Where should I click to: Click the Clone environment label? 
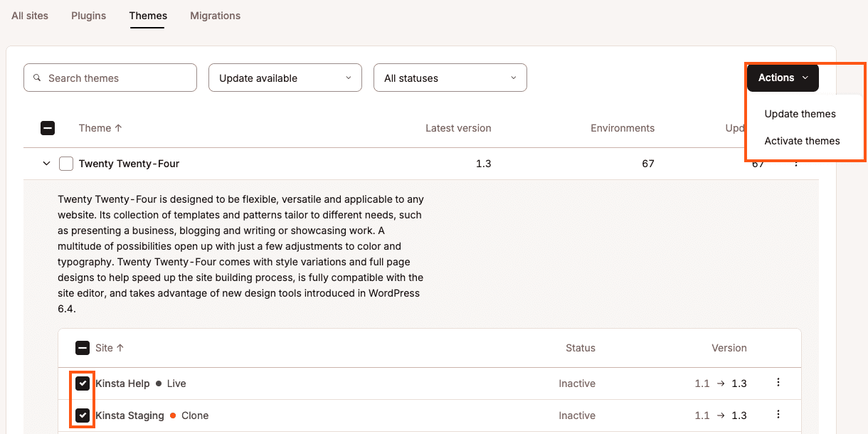[x=195, y=416]
